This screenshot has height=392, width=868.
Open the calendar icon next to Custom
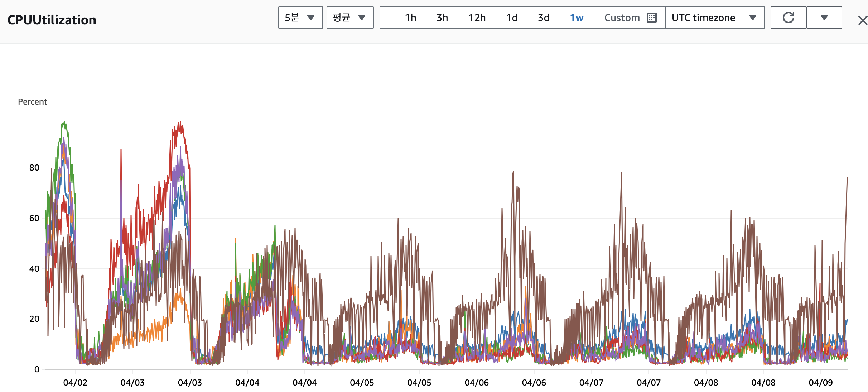pyautogui.click(x=652, y=18)
